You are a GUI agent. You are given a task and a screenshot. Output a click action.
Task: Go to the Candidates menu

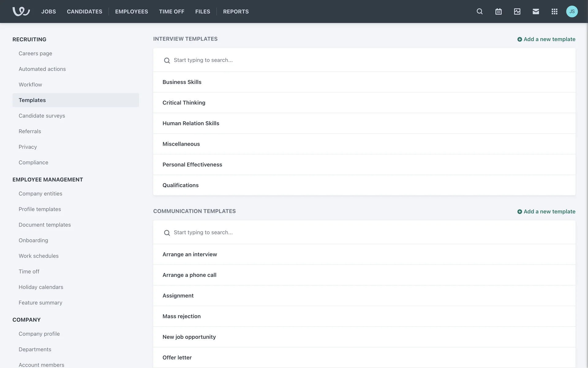coord(85,11)
